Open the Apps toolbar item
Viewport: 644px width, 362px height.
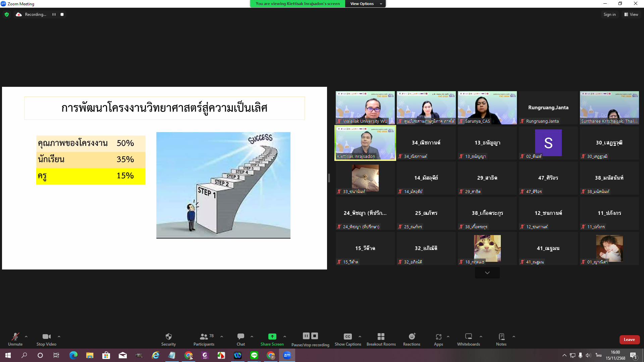pos(438,337)
